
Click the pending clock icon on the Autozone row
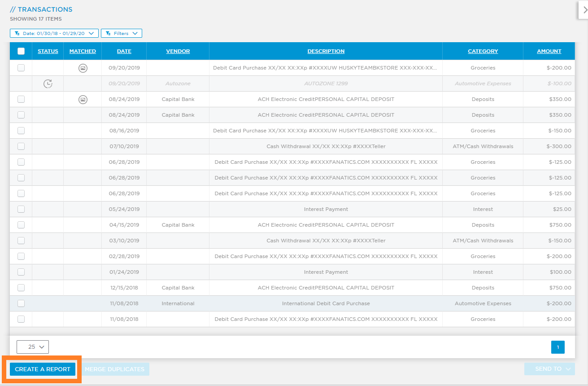(x=48, y=83)
